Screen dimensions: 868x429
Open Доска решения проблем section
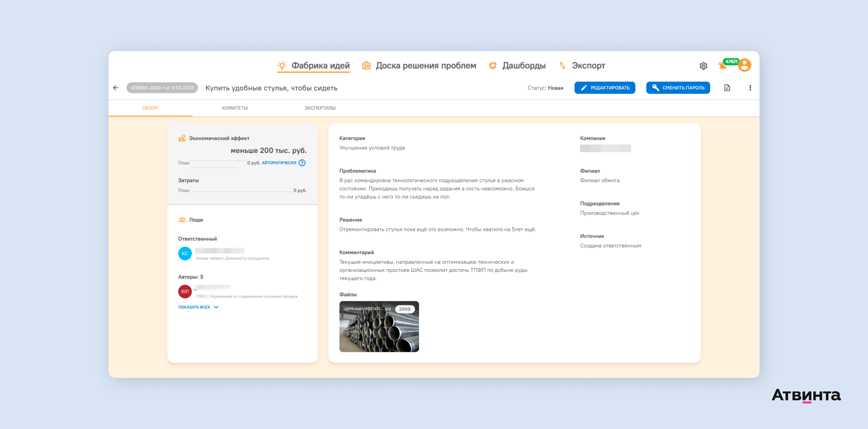pyautogui.click(x=426, y=66)
